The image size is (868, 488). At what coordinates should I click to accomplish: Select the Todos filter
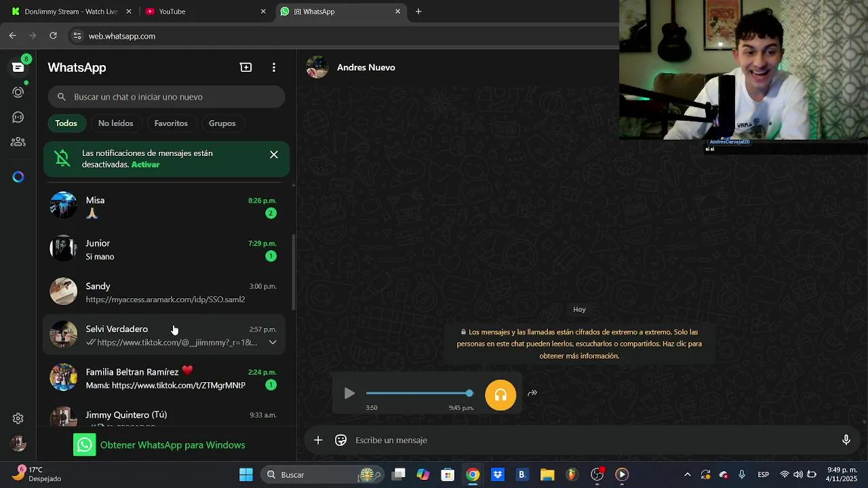click(x=66, y=123)
